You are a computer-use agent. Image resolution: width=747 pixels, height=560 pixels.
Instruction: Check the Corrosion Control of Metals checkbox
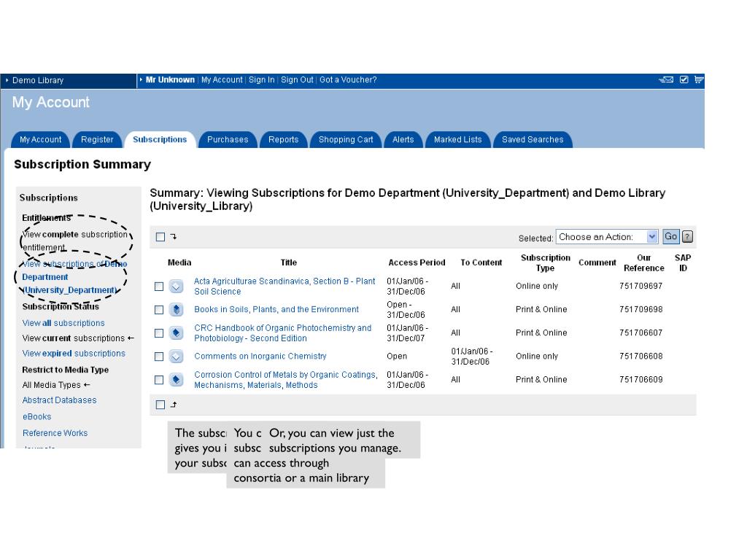159,379
